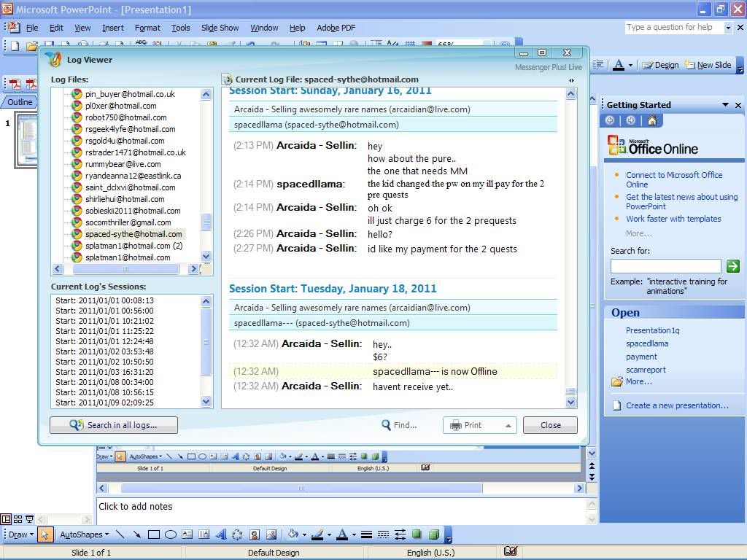Click the Dash Style icon in Draw toolbar
This screenshot has height=560, width=747.
383,534
